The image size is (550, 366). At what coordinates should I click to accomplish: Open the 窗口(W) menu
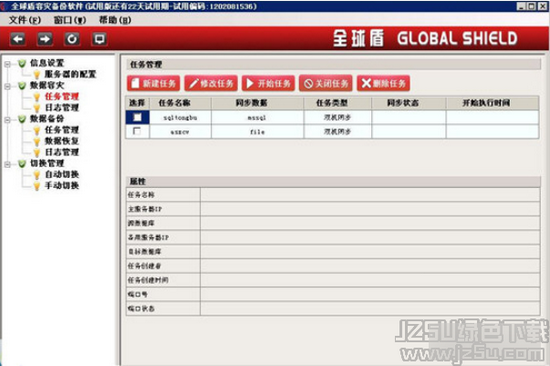[x=70, y=20]
